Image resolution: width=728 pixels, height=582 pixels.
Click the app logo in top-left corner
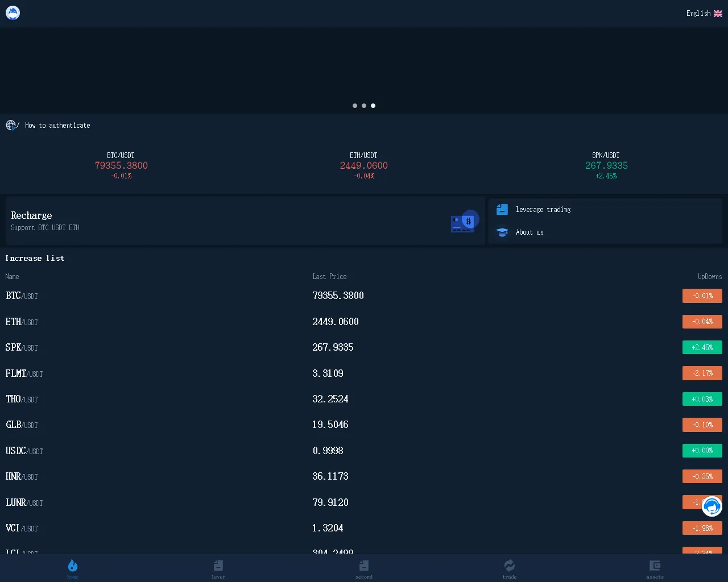[x=13, y=13]
